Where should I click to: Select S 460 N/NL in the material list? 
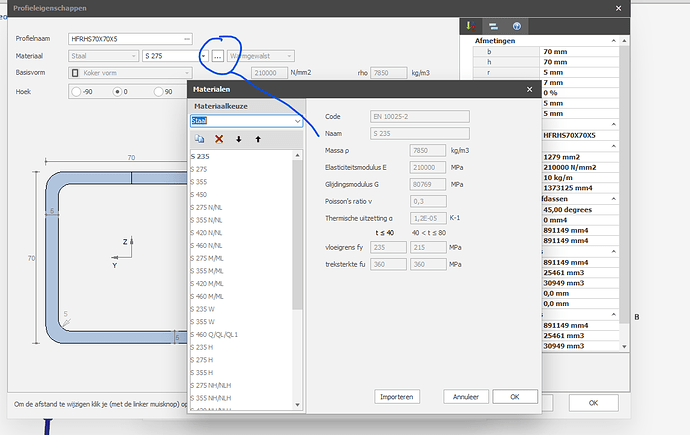tap(241, 246)
